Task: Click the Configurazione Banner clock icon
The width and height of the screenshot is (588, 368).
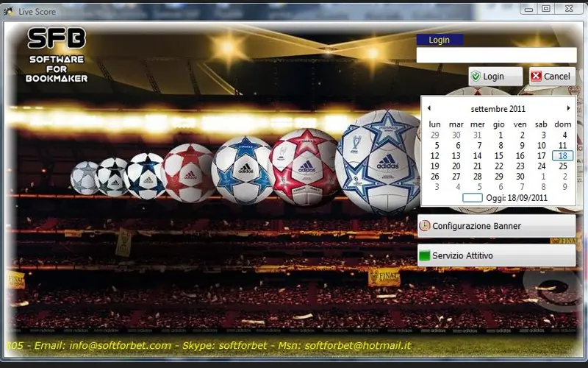Action: point(424,226)
